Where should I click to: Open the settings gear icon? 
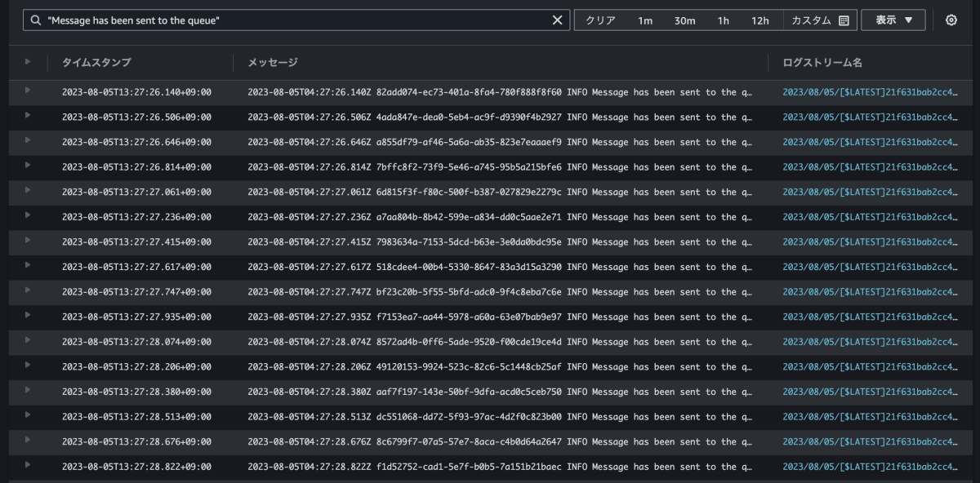[x=951, y=20]
